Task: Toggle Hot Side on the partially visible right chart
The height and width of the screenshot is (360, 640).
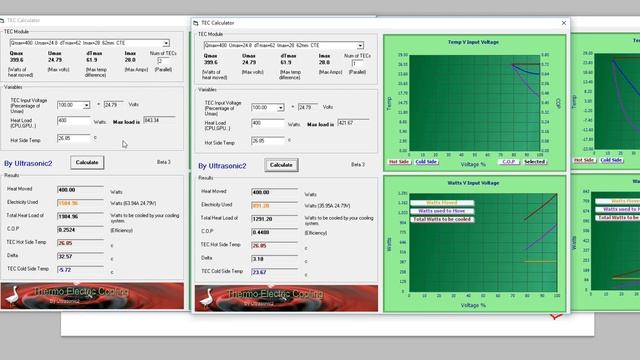Action: tap(584, 160)
